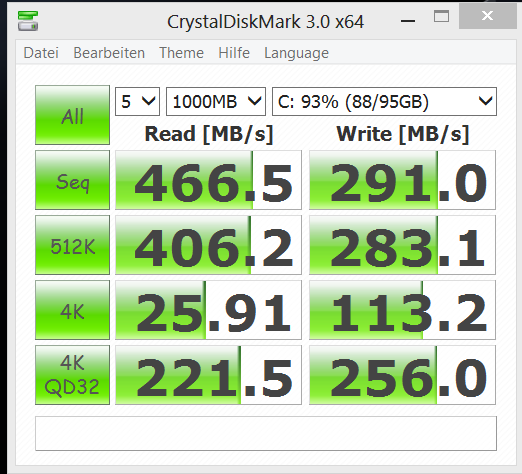Click the CrystalDiskMark app icon in title bar
The image size is (522, 474).
pos(28,21)
